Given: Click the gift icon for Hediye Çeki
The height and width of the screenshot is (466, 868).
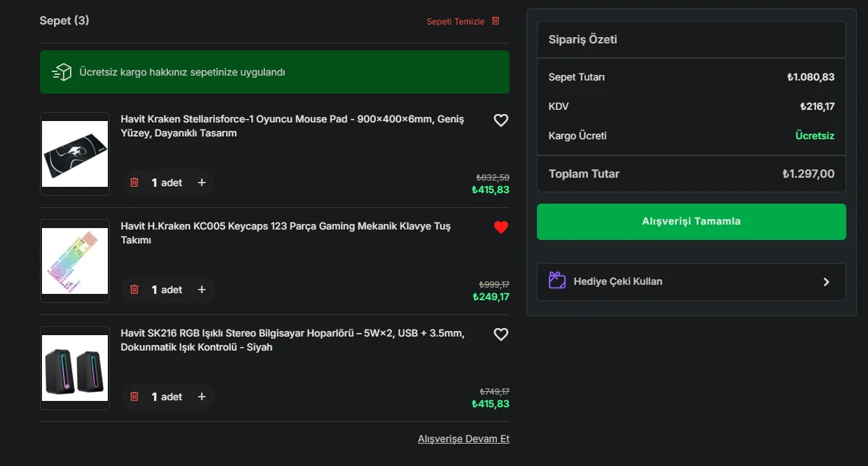Looking at the screenshot, I should click(557, 281).
